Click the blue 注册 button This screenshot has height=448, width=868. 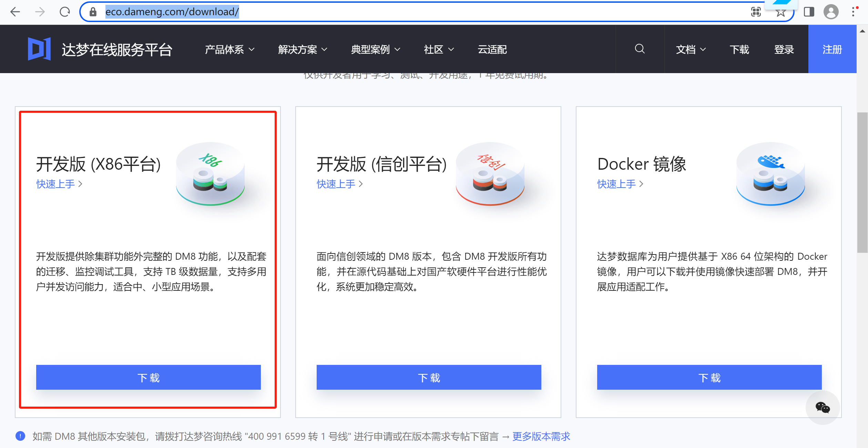tap(832, 50)
